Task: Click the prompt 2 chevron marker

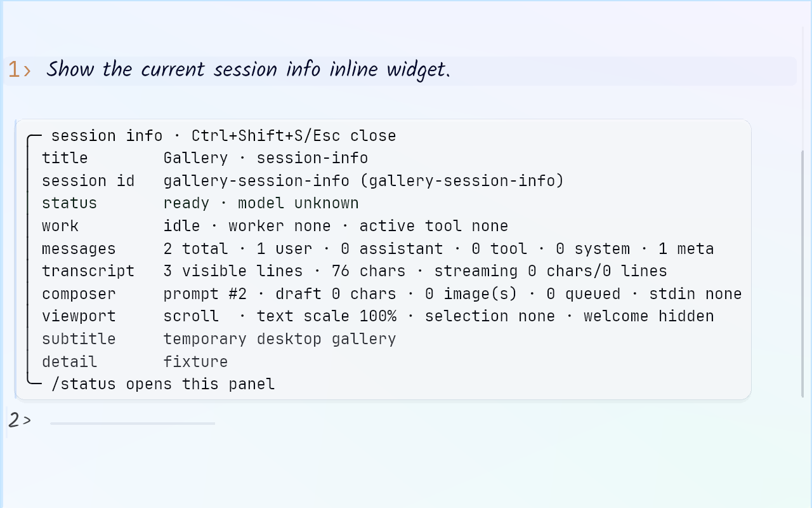Action: [x=19, y=420]
